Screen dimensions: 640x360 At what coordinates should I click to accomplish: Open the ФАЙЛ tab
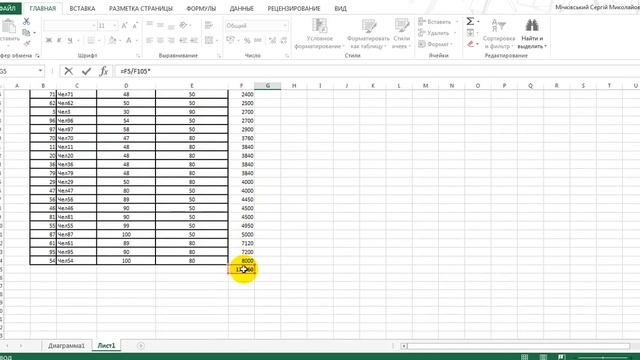[x=8, y=8]
